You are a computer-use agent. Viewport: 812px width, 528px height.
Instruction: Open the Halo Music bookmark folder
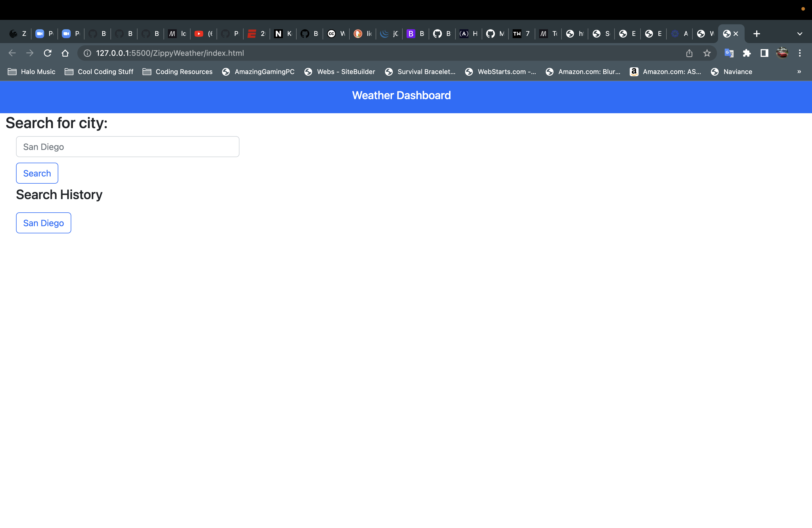31,72
